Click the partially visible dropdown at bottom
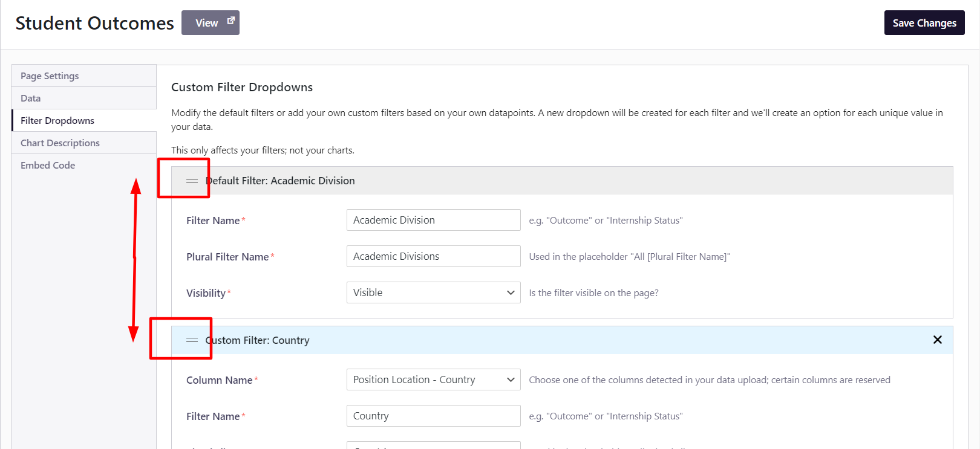The height and width of the screenshot is (449, 980). [433, 446]
